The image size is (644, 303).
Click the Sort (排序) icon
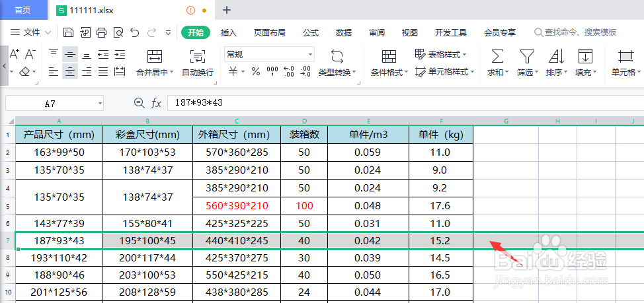click(556, 55)
